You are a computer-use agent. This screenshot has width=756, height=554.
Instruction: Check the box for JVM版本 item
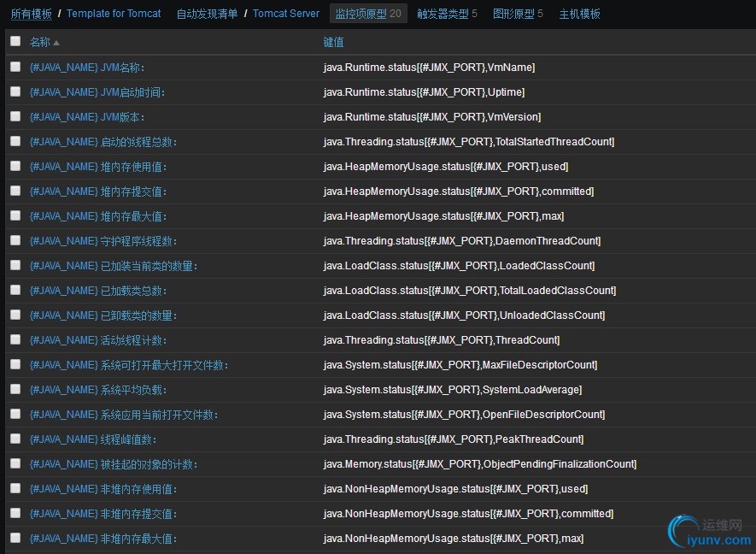click(x=15, y=116)
